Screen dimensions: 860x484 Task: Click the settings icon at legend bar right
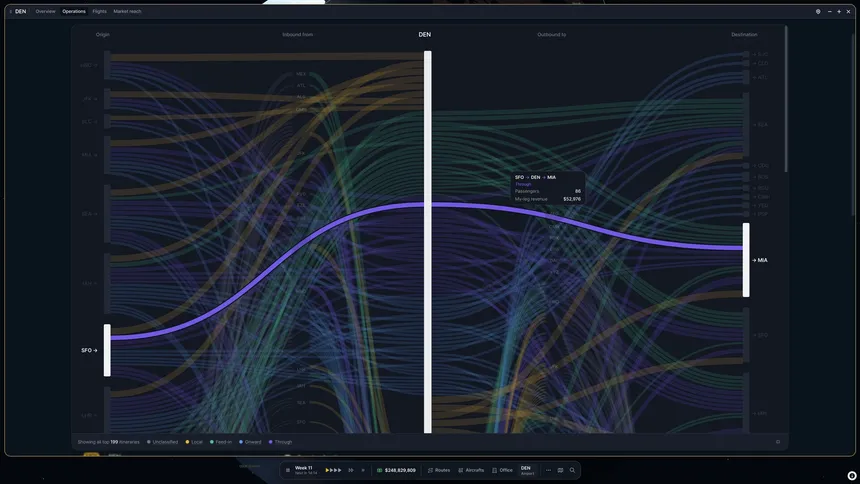tap(778, 442)
